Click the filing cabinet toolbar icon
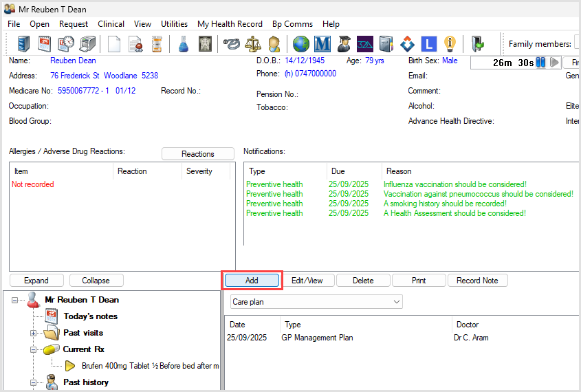The image size is (581, 392). [24, 44]
